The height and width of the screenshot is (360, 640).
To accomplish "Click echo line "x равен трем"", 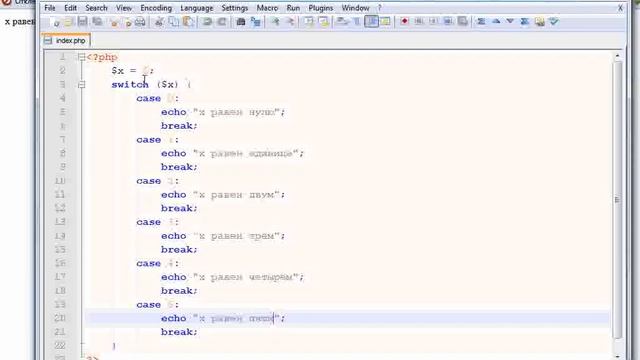I will coord(223,236).
